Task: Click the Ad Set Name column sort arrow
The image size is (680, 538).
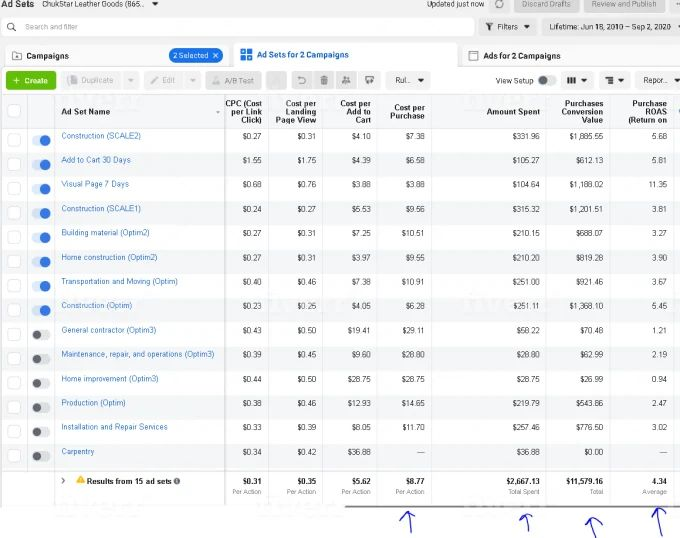Action: click(218, 112)
